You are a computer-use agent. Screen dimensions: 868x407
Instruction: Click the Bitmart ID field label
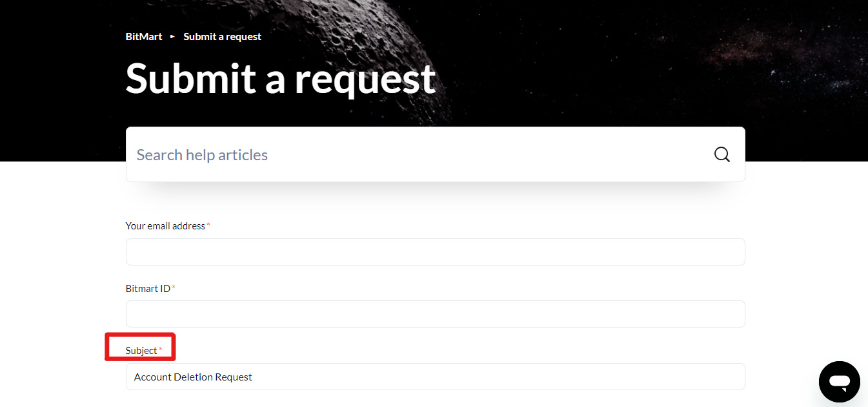coord(148,288)
